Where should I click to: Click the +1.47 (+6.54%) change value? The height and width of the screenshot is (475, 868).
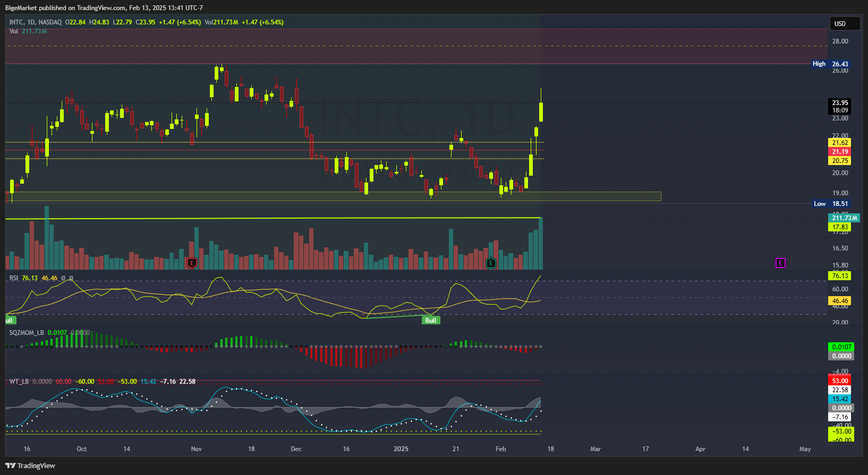click(x=180, y=22)
